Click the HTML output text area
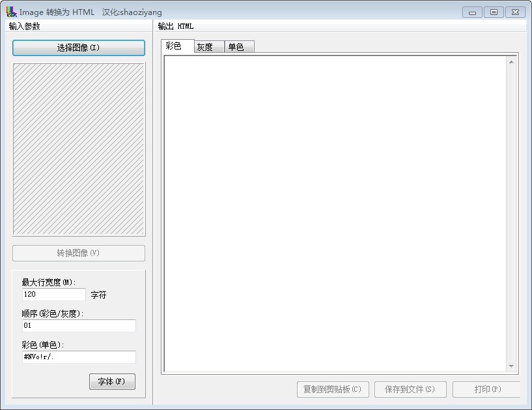The image size is (532, 410). 335,214
